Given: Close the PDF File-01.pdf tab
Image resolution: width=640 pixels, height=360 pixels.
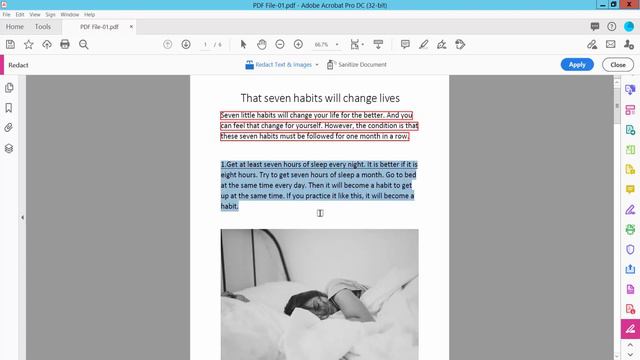Looking at the screenshot, I should tap(131, 27).
